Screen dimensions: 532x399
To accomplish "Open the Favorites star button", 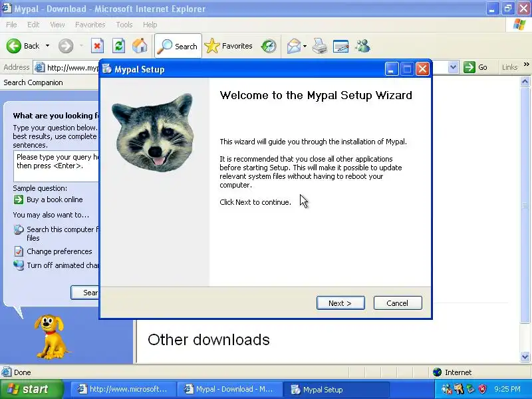I will [228, 46].
